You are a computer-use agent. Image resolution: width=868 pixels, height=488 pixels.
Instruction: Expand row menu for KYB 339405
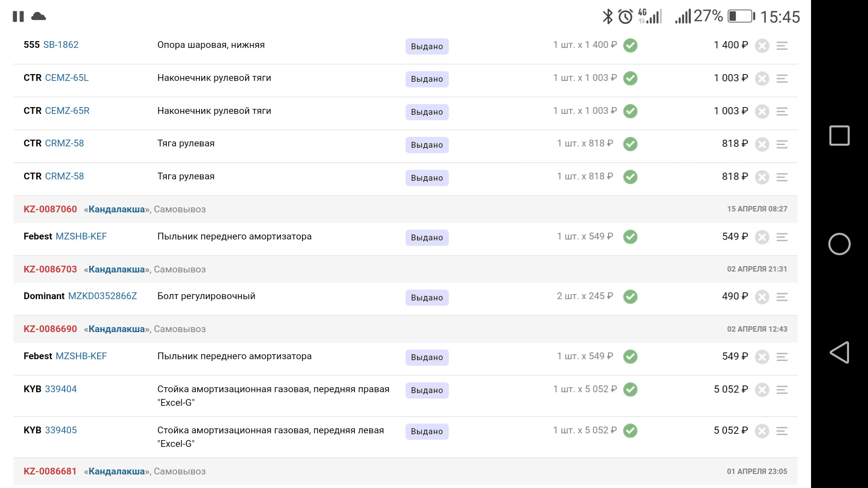782,431
